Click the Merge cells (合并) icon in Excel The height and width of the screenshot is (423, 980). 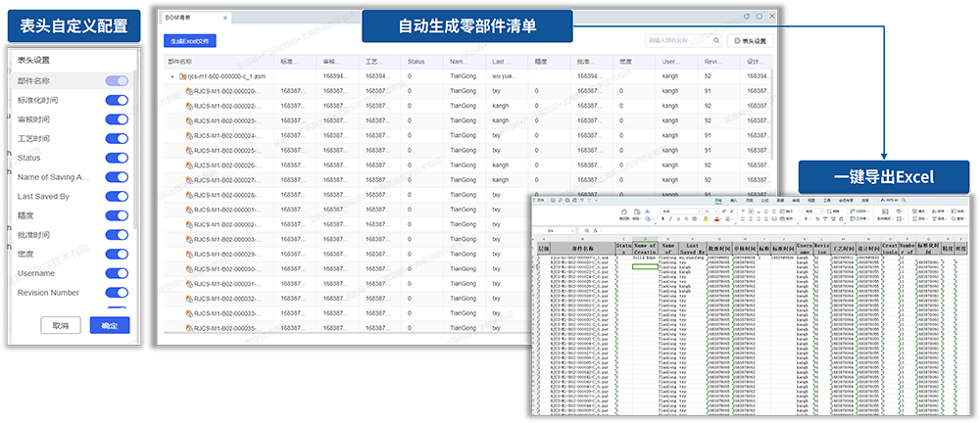(782, 218)
